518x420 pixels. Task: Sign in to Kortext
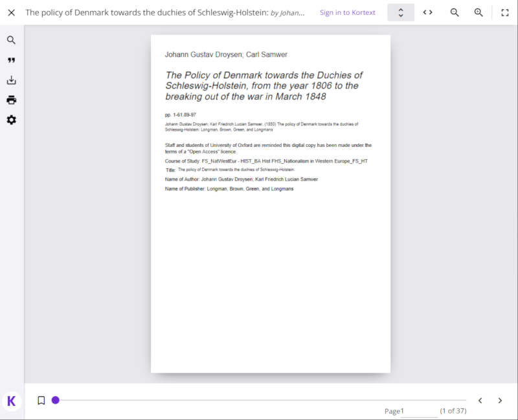[x=347, y=12]
